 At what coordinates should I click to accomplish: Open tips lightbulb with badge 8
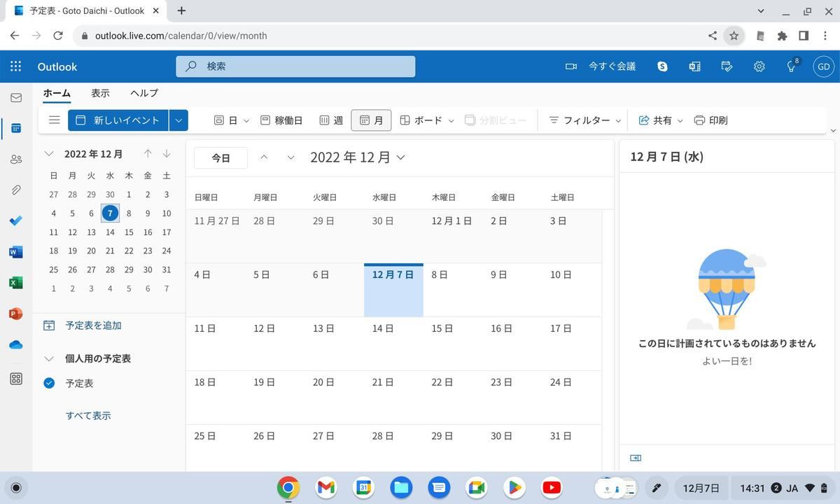point(792,66)
